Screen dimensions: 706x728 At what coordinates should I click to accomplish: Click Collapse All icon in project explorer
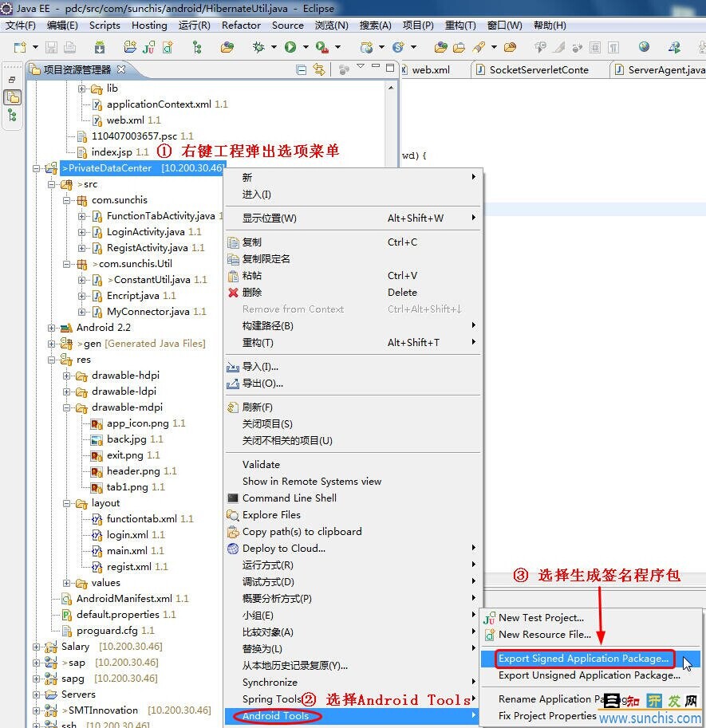tap(302, 70)
